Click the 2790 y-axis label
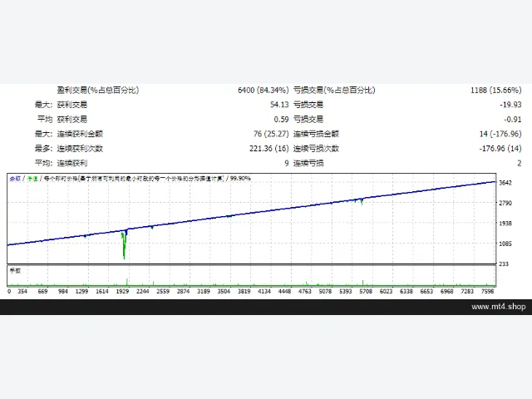 click(x=505, y=203)
